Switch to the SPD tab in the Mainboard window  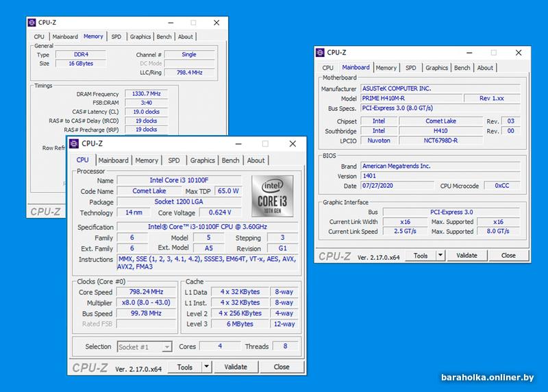[410, 68]
